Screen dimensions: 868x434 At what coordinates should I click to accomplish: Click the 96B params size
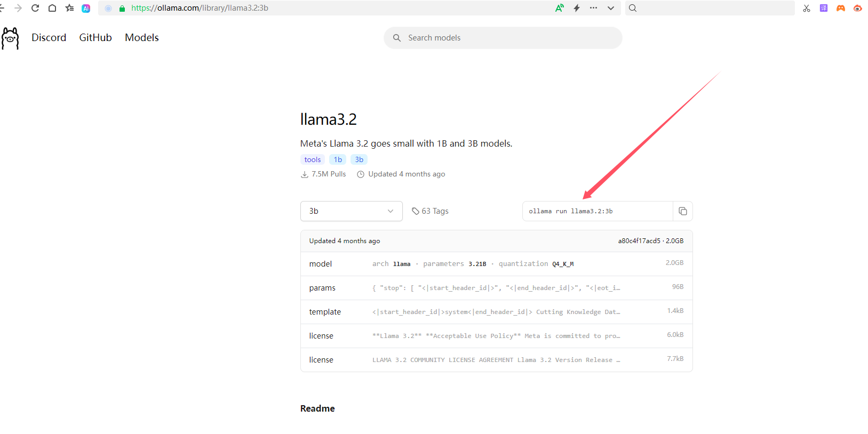pyautogui.click(x=678, y=287)
